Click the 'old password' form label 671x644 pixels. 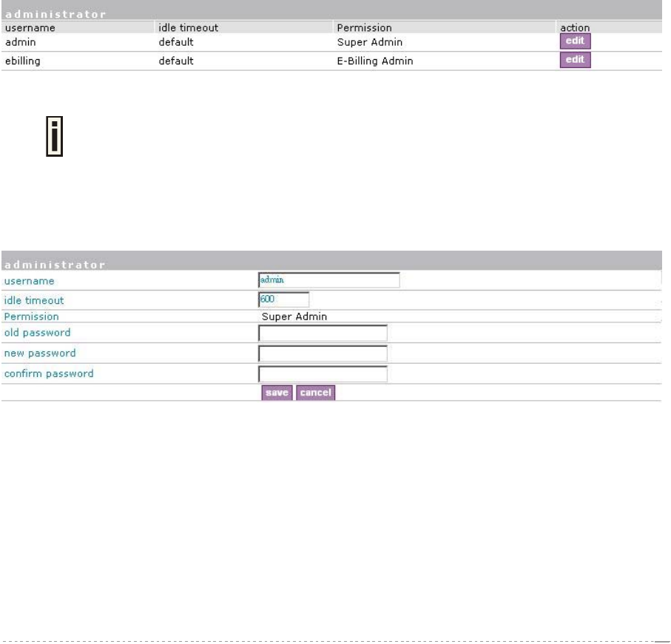click(x=37, y=333)
